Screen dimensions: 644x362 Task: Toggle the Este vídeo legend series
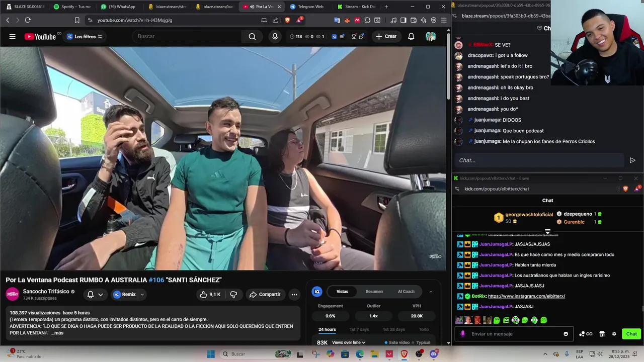coord(397,342)
